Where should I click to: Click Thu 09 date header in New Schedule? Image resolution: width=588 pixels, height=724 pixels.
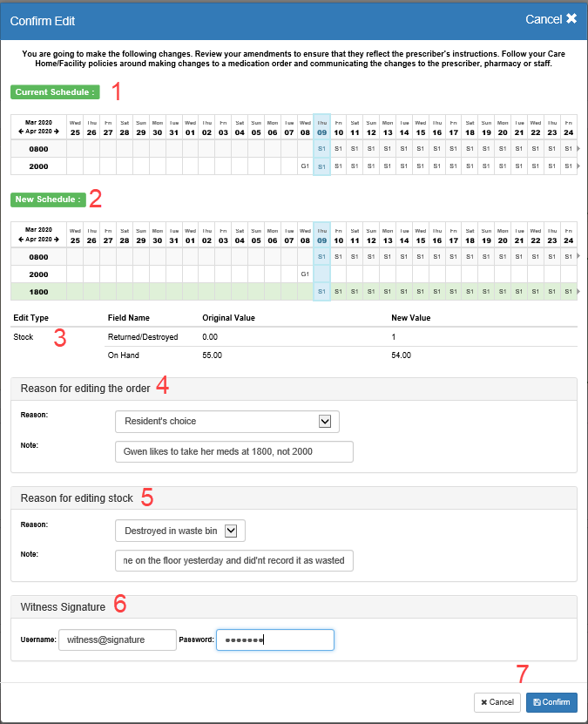pos(321,235)
